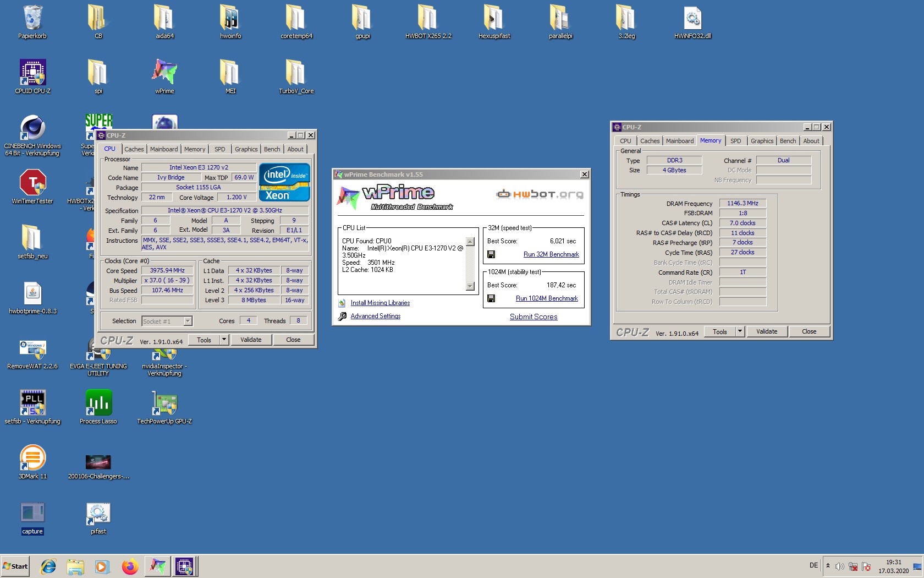Image resolution: width=924 pixels, height=578 pixels.
Task: Open the MEI folder icon
Action: 230,77
